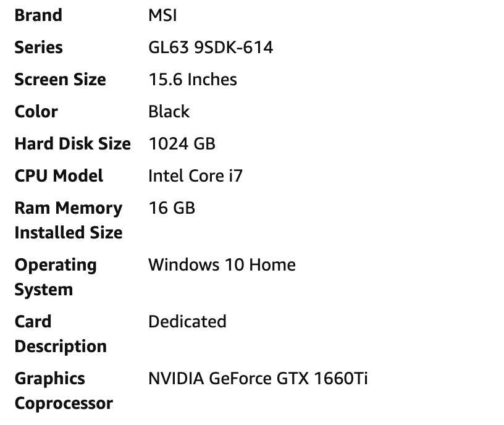Image resolution: width=504 pixels, height=425 pixels.
Task: Click the Hard Disk Size label
Action: (73, 143)
